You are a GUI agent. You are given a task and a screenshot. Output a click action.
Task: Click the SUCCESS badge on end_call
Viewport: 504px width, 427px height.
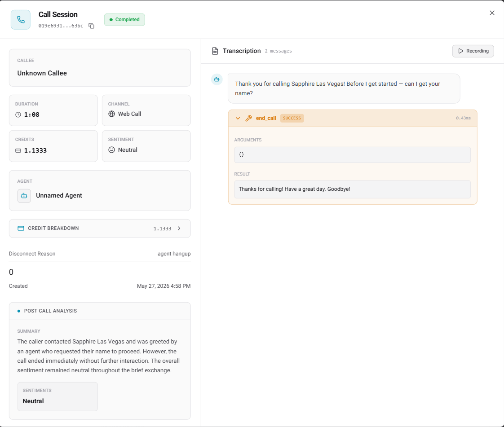click(292, 118)
